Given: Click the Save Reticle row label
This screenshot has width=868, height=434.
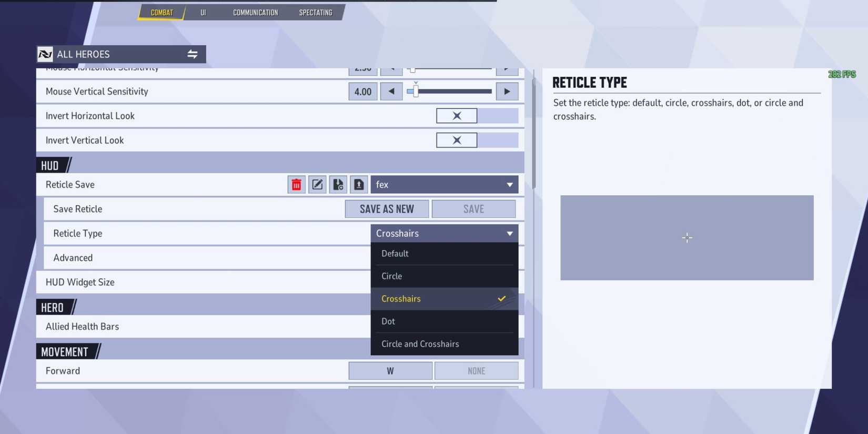Looking at the screenshot, I should pos(77,209).
